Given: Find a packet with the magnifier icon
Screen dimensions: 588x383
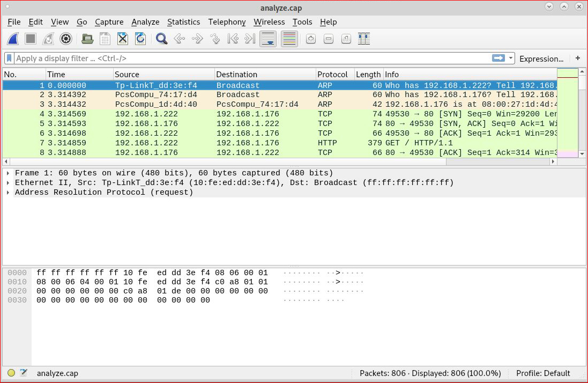Looking at the screenshot, I should click(x=162, y=39).
